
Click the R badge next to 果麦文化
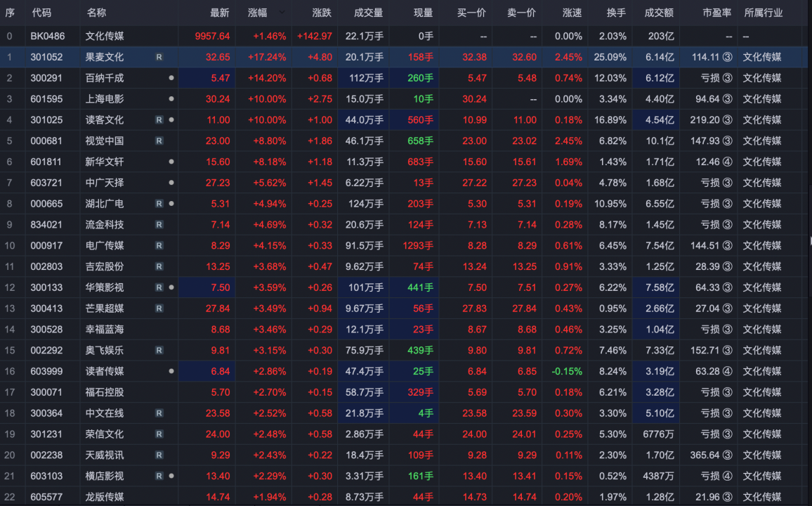pyautogui.click(x=159, y=57)
